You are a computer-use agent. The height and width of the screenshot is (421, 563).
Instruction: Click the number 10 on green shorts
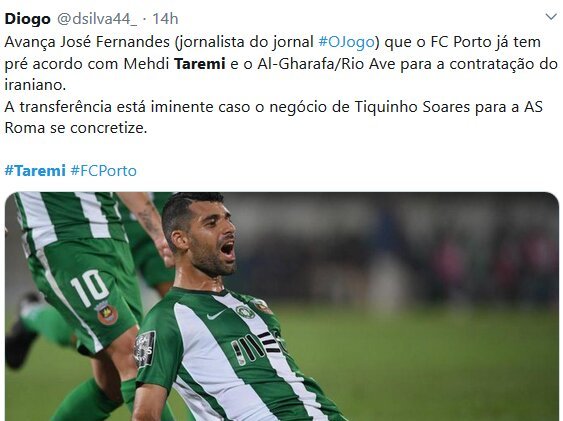tap(89, 288)
